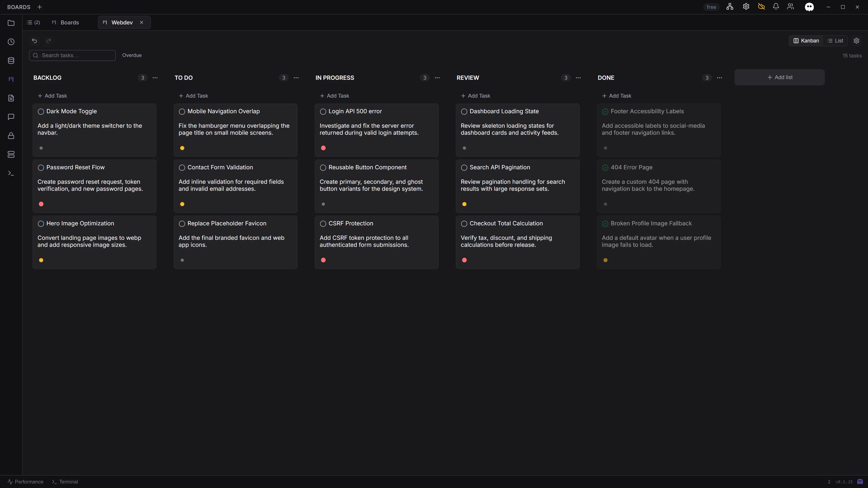Mark Mobile Navigation Overlap task complete
This screenshot has height=488, width=868.
pos(182,111)
